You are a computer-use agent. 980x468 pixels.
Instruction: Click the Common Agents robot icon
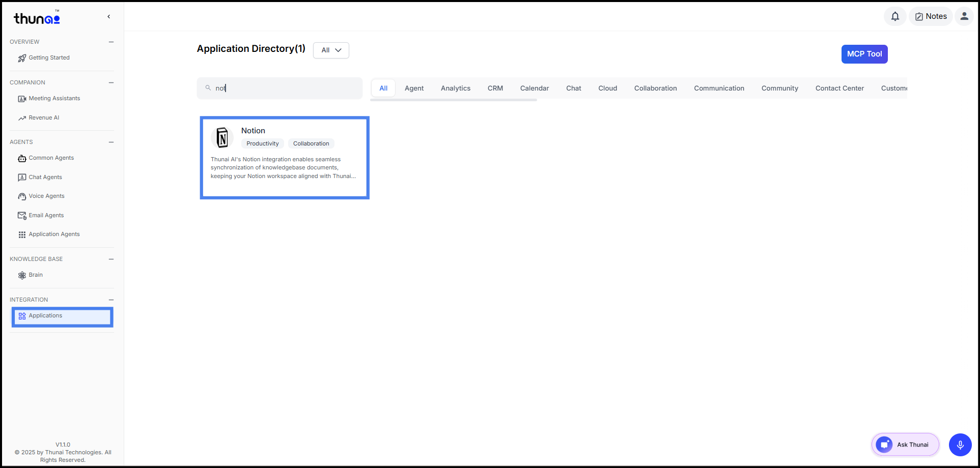click(22, 158)
